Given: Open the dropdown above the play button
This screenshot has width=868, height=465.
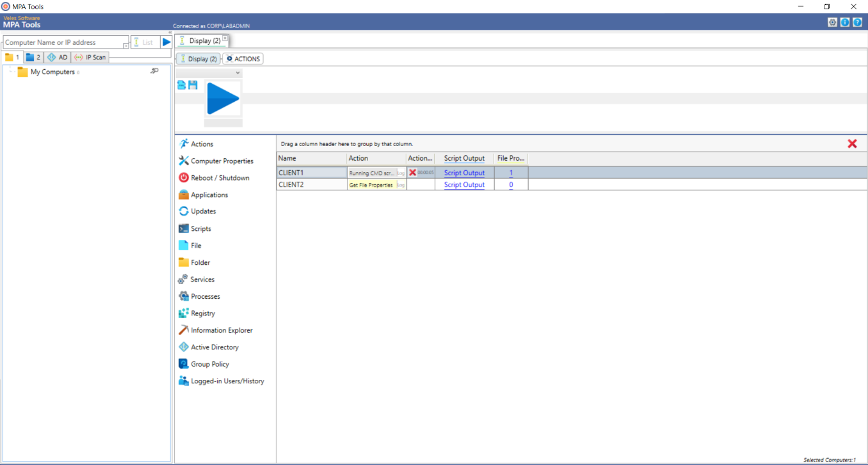Looking at the screenshot, I should point(209,73).
